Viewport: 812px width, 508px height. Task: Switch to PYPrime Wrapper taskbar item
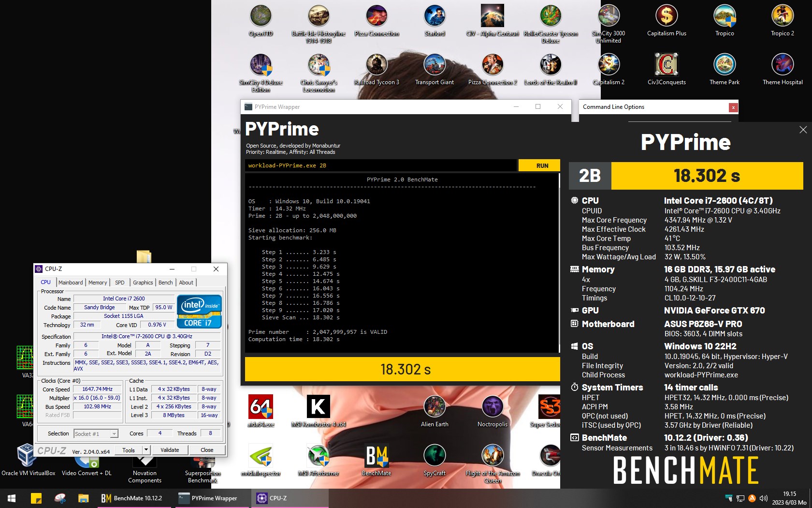point(212,498)
